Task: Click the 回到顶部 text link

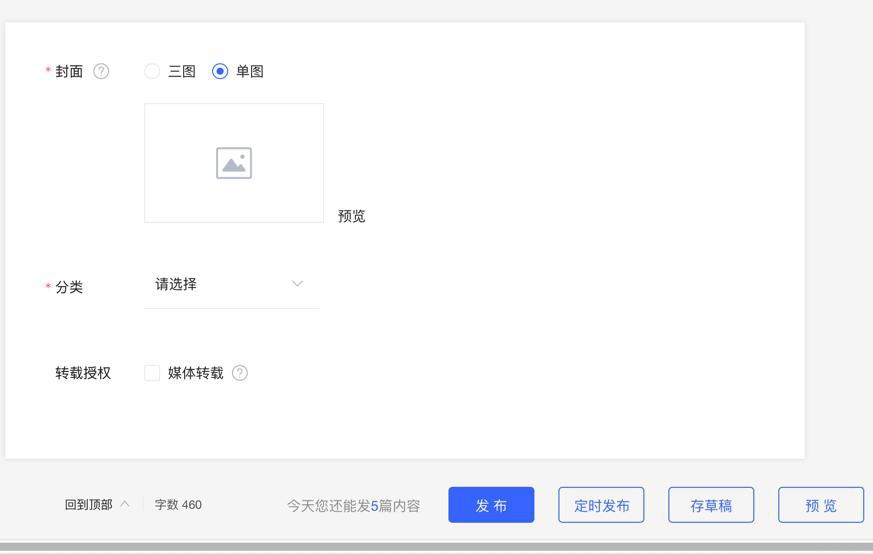Action: (x=88, y=505)
